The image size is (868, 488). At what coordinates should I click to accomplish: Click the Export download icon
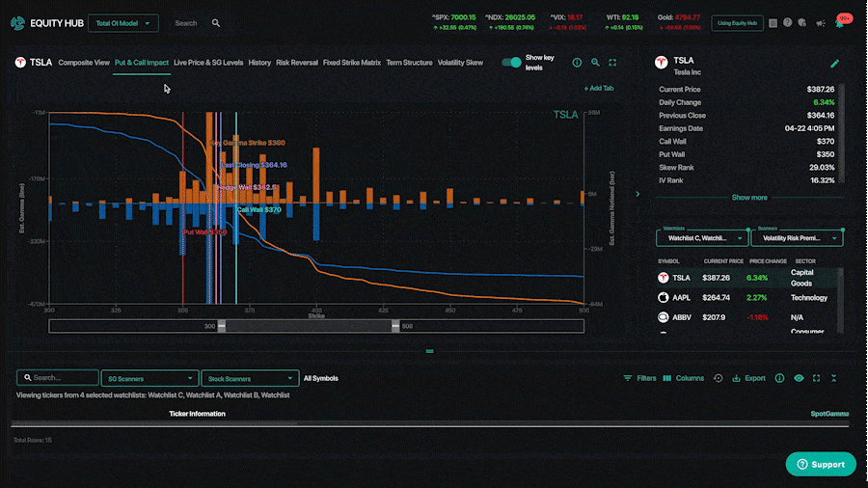(736, 378)
